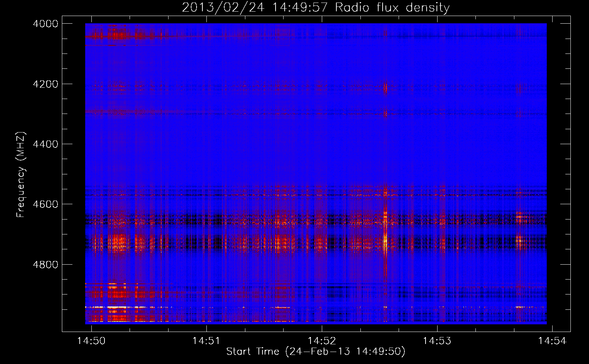Click the 14:53 time axis label
This screenshot has height=364, width=589.
[437, 341]
